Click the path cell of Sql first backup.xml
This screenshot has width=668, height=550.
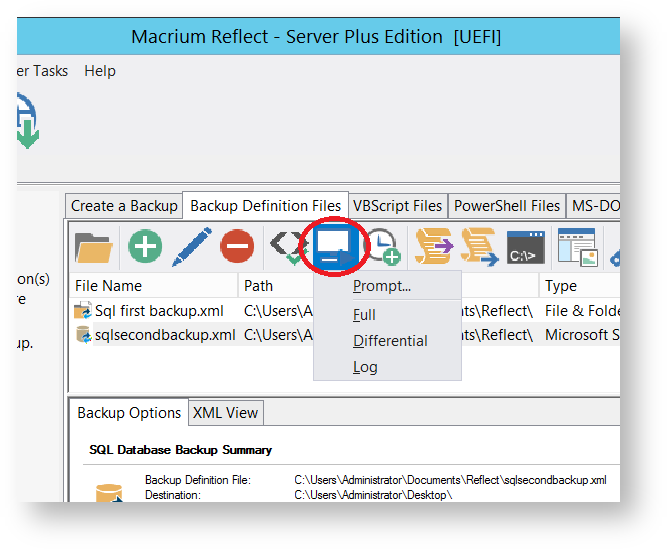coord(278,311)
